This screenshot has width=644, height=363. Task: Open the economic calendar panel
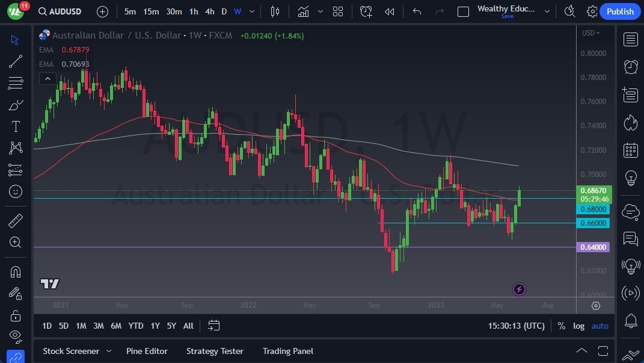630,150
